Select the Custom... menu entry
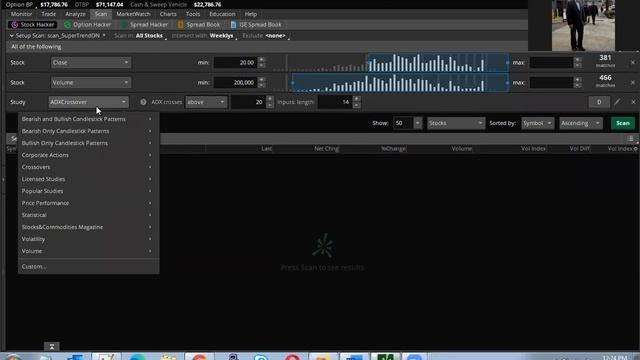 [x=88, y=267]
